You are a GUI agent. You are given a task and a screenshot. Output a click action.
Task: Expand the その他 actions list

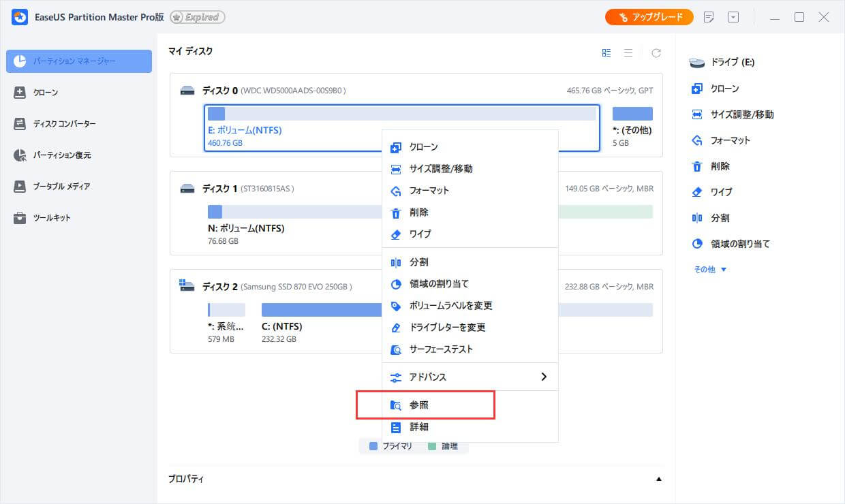click(x=709, y=269)
